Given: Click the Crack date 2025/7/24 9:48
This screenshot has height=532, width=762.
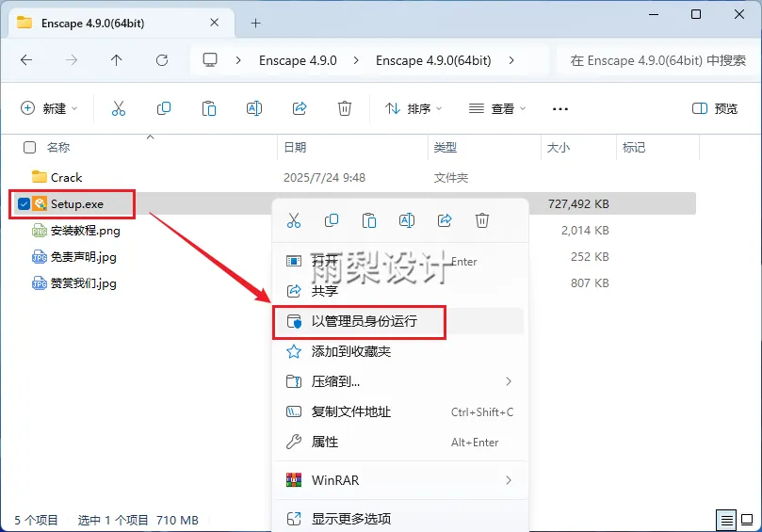Looking at the screenshot, I should (324, 177).
